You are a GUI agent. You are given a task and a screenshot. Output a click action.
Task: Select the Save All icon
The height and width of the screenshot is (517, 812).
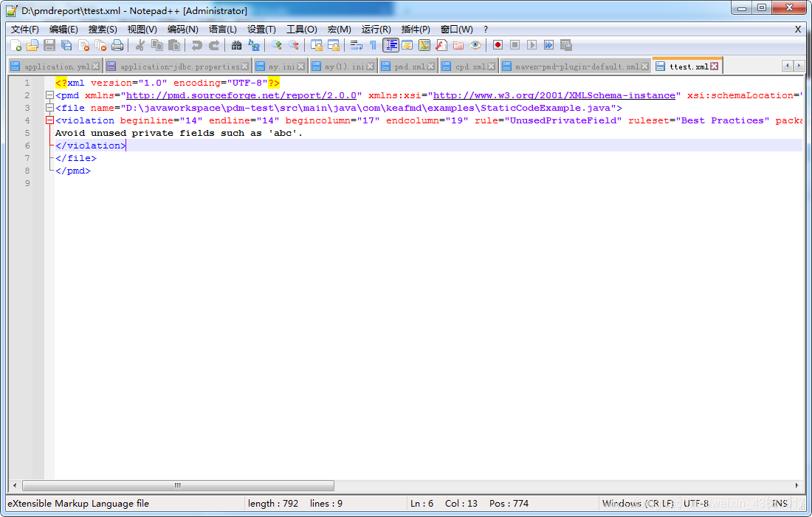tap(66, 45)
